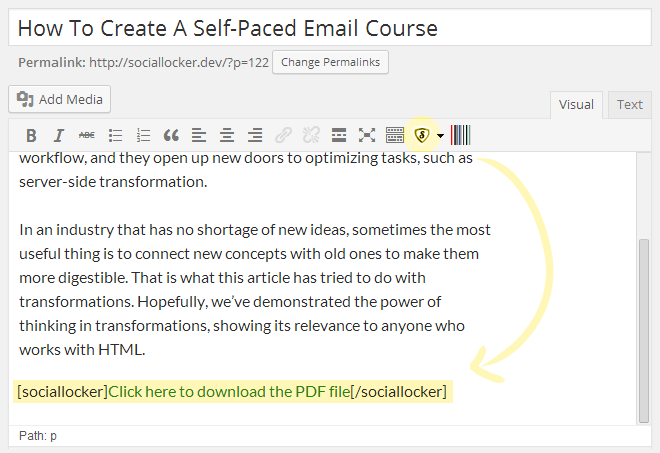
Task: Click the Change Permalinks button
Action: tap(330, 62)
